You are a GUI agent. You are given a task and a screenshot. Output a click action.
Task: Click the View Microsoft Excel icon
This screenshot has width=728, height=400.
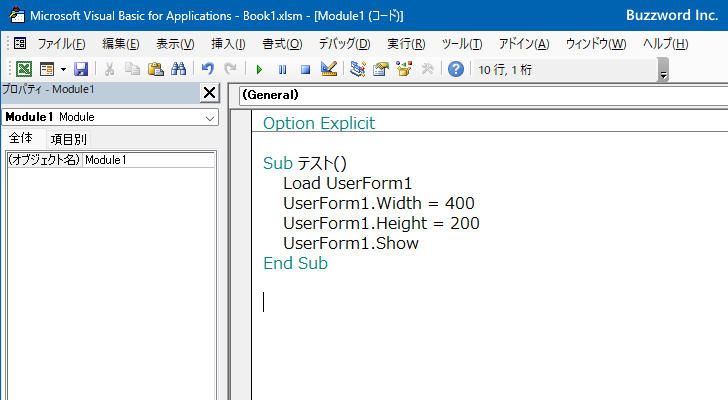24,69
